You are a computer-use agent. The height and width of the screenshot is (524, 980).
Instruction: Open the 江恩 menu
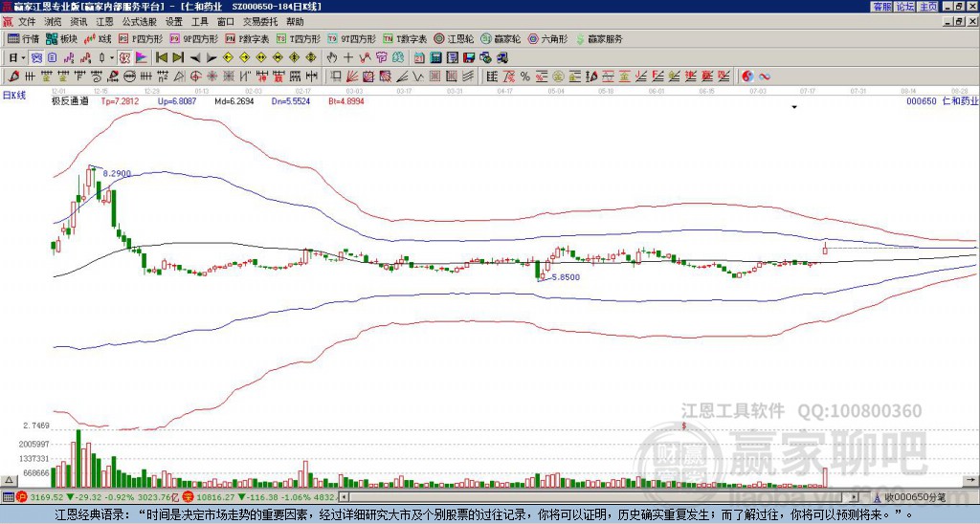point(104,22)
